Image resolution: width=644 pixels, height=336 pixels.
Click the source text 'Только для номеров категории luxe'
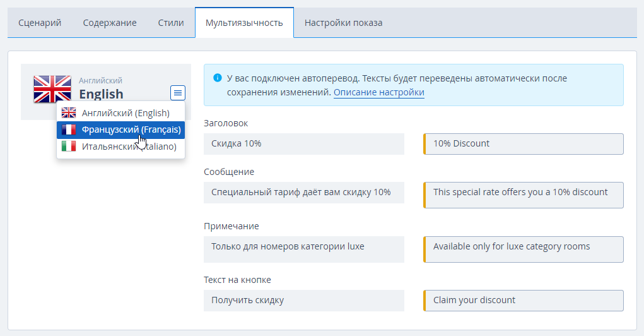[304, 249]
